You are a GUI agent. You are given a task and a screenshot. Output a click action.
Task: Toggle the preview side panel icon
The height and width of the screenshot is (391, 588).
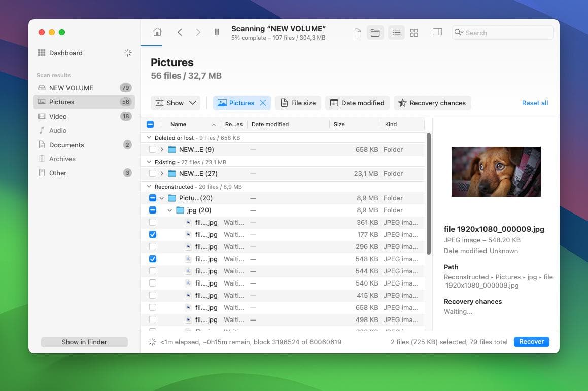point(437,32)
